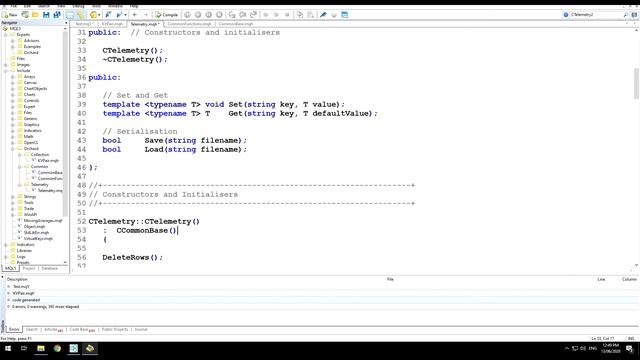Open the Public Projects tab in Toolbox
Screen dimensions: 640x360
coord(115,329)
